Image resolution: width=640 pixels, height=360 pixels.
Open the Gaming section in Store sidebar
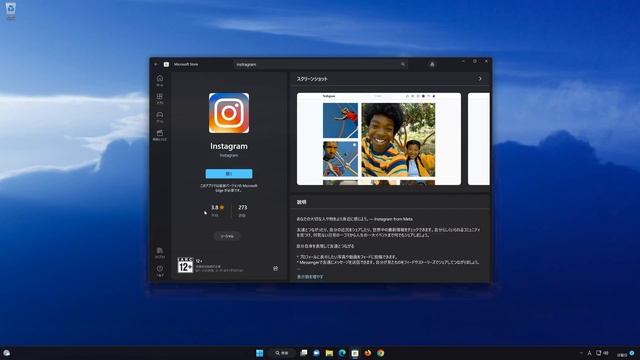click(x=160, y=117)
